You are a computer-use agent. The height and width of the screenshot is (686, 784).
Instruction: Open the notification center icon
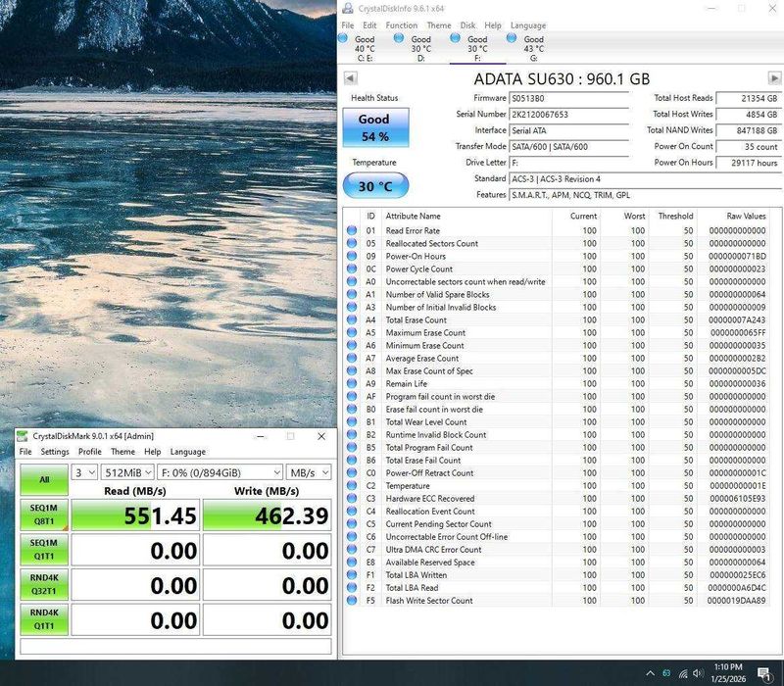pos(763,673)
